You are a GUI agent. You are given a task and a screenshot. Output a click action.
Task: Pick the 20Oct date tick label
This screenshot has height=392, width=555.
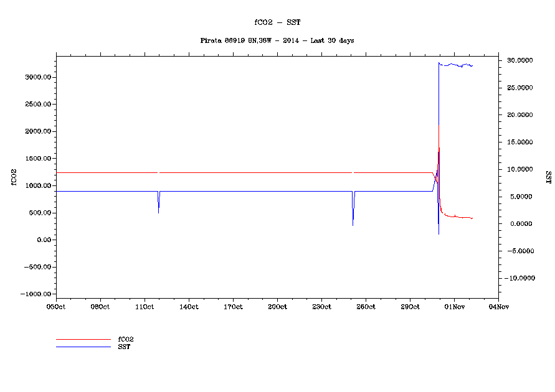[x=277, y=306]
